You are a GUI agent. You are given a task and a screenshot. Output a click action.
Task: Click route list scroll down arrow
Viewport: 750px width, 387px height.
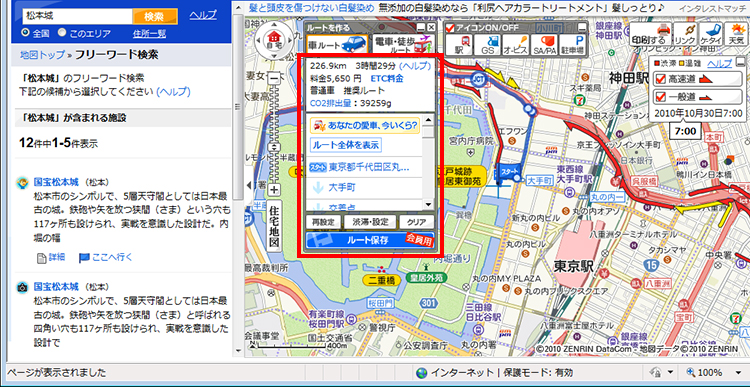coord(429,205)
